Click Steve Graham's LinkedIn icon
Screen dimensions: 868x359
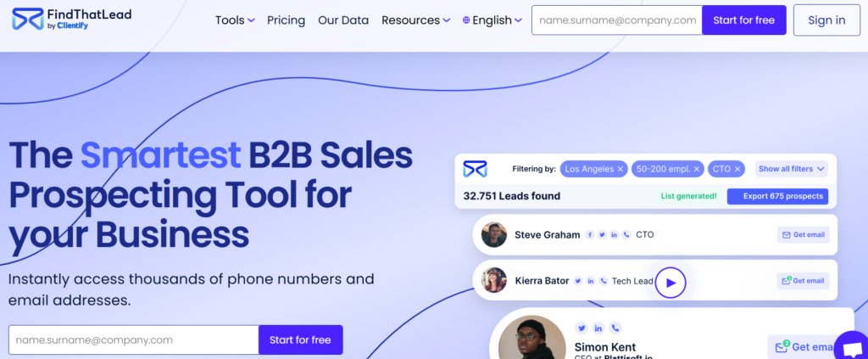tap(614, 235)
